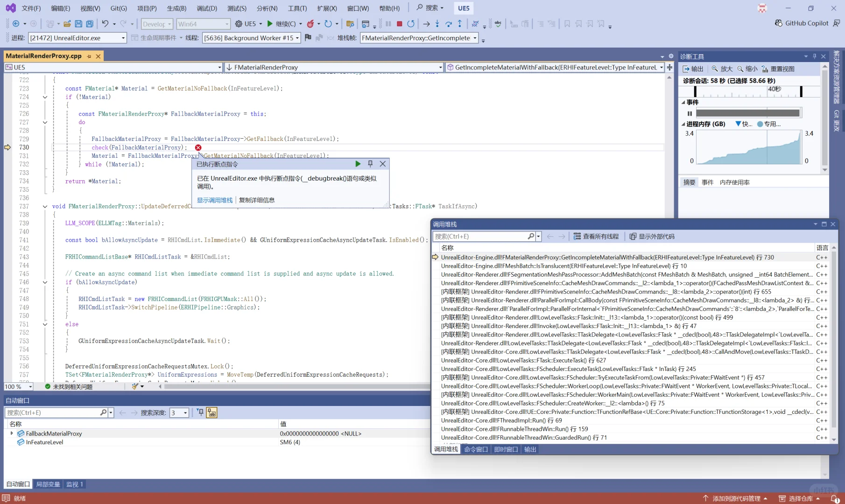This screenshot has width=845, height=504.
Task: Click the Show Call Stack (显示调用堆栈) link
Action: (215, 200)
